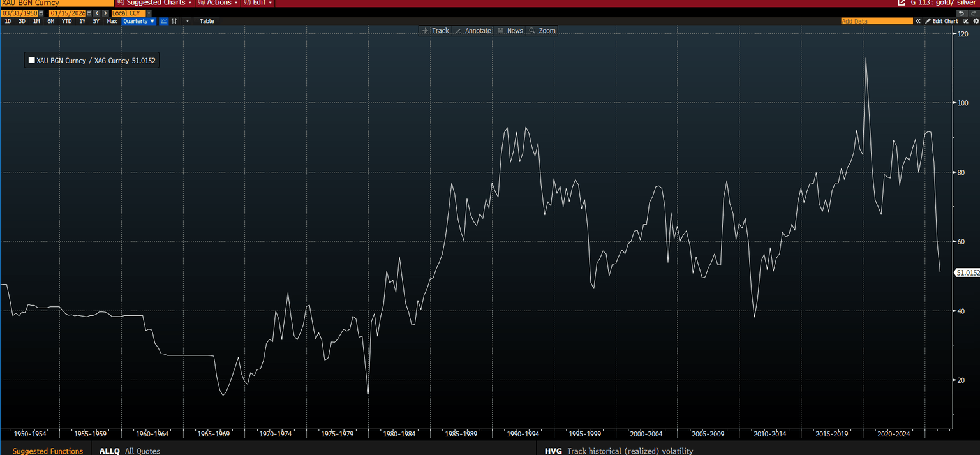980x455 pixels.
Task: Click the Edit Chart button
Action: (x=942, y=21)
